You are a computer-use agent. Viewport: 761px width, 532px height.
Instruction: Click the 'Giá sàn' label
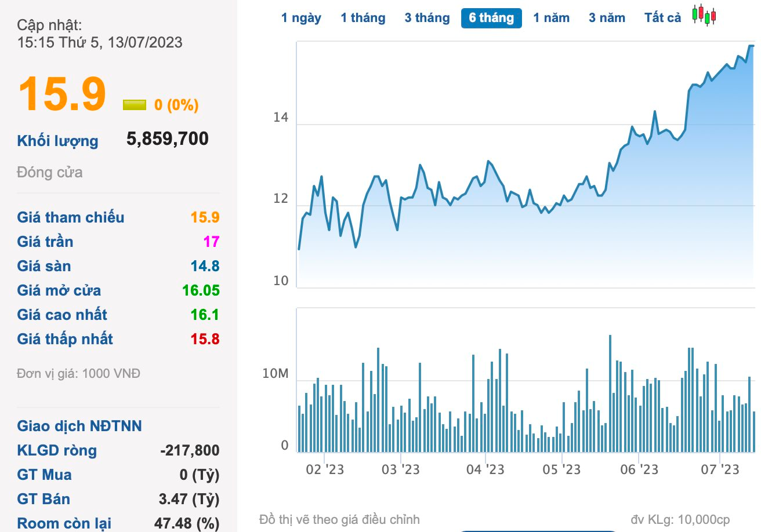tap(44, 266)
